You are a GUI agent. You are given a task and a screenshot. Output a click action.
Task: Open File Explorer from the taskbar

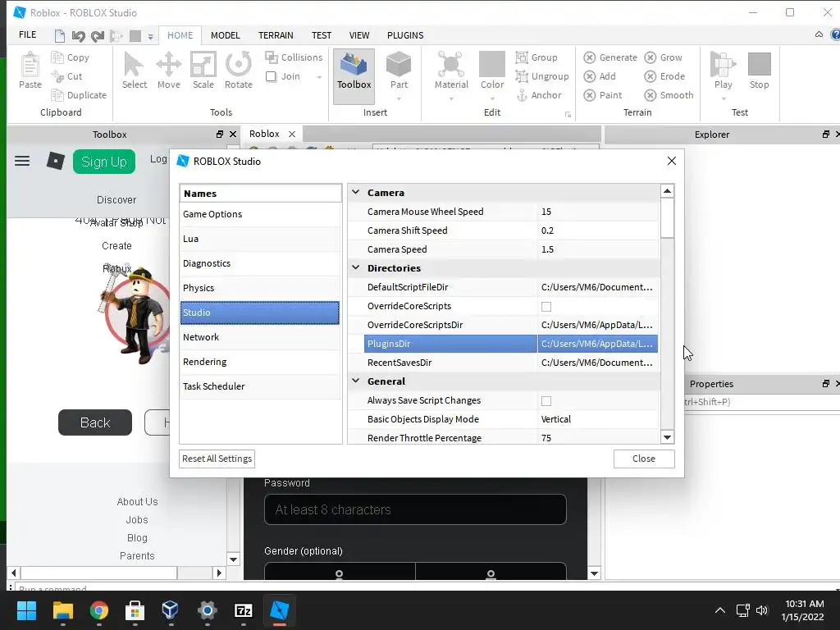tap(62, 610)
